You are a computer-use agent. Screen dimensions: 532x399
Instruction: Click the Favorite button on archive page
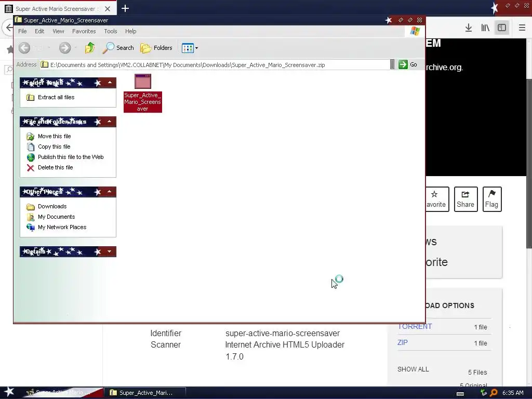coord(436,199)
